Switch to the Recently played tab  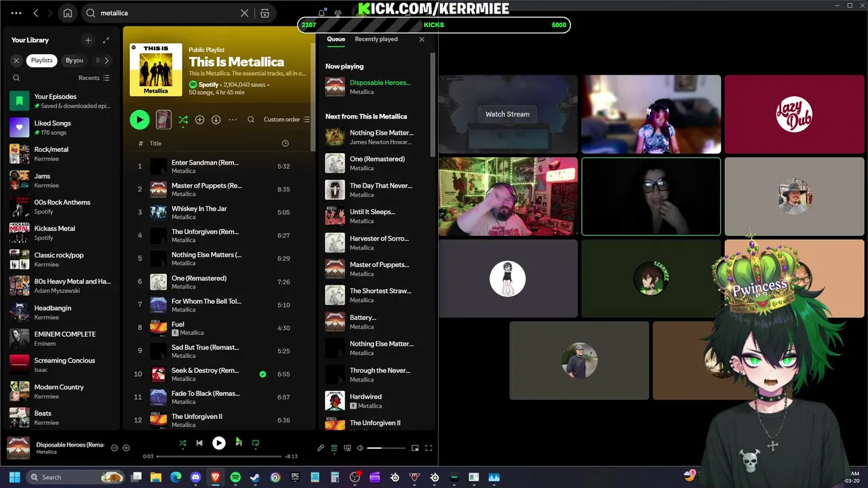376,39
